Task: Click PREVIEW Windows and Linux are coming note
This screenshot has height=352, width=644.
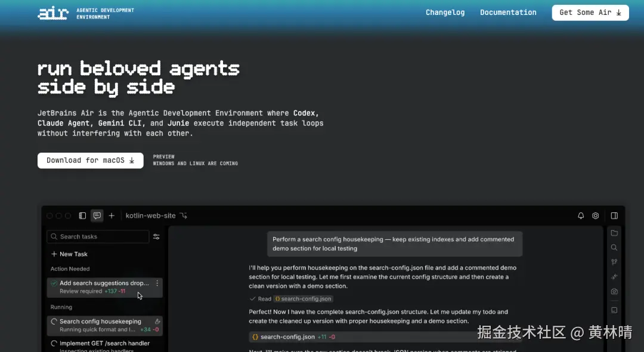Action: (x=196, y=160)
